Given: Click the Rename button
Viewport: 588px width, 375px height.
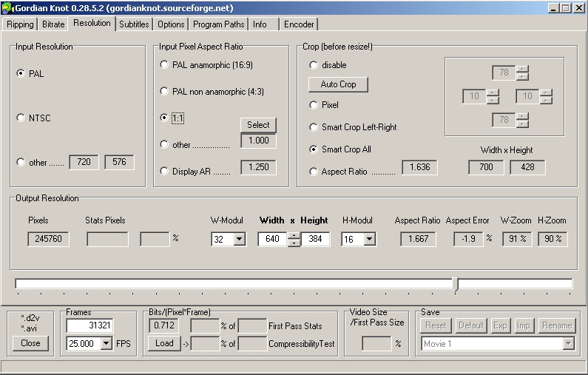Looking at the screenshot, I should point(556,325).
